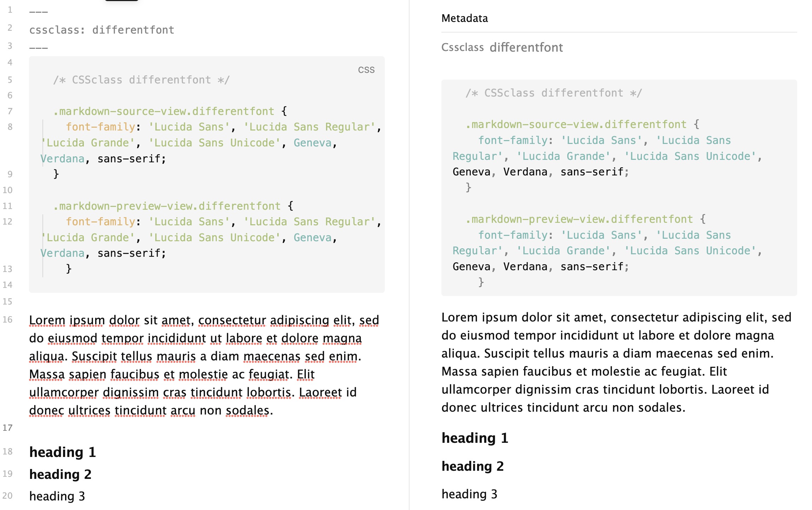Select the differentfont value in Metadata section
Image resolution: width=812 pixels, height=510 pixels.
[x=526, y=47]
